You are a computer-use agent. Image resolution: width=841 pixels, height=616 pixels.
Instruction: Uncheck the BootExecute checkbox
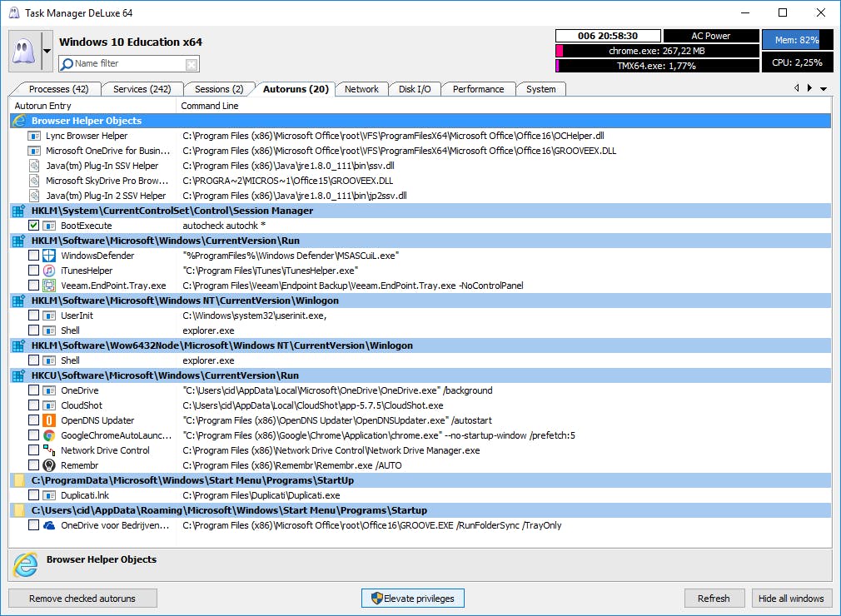tap(34, 225)
